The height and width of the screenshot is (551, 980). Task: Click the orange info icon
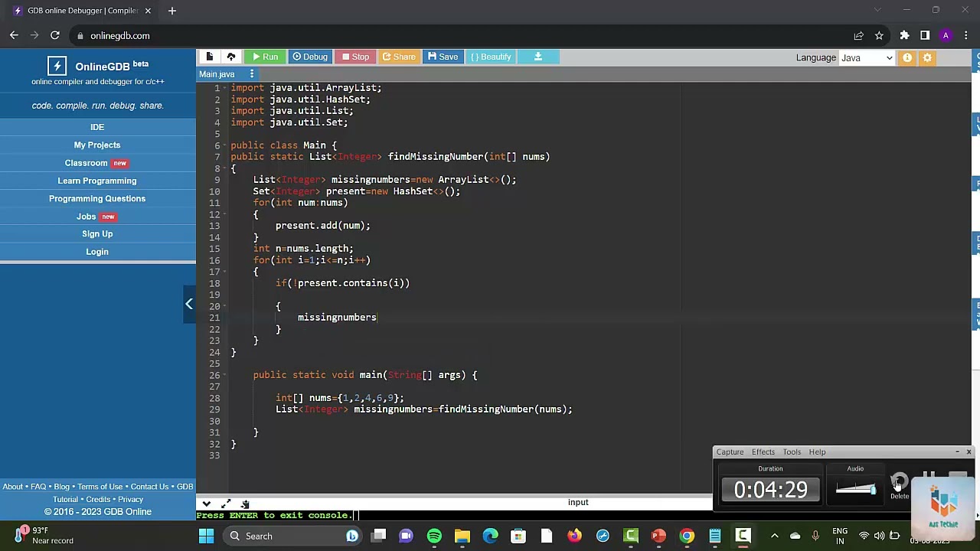click(x=907, y=57)
